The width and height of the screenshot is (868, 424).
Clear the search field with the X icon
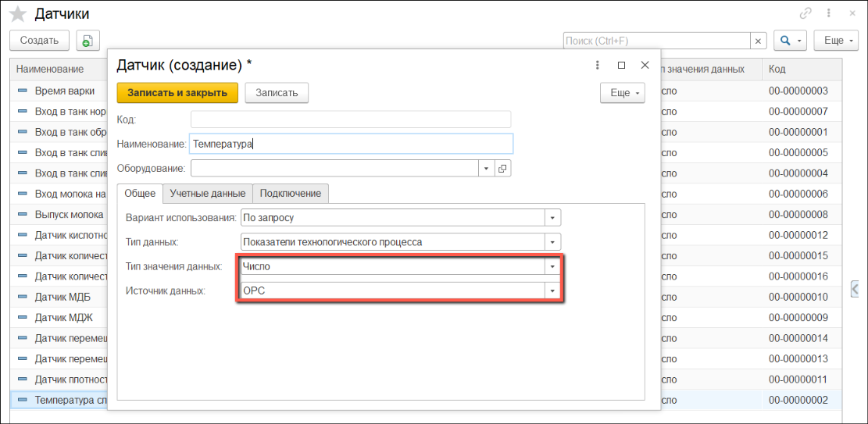pyautogui.click(x=758, y=41)
